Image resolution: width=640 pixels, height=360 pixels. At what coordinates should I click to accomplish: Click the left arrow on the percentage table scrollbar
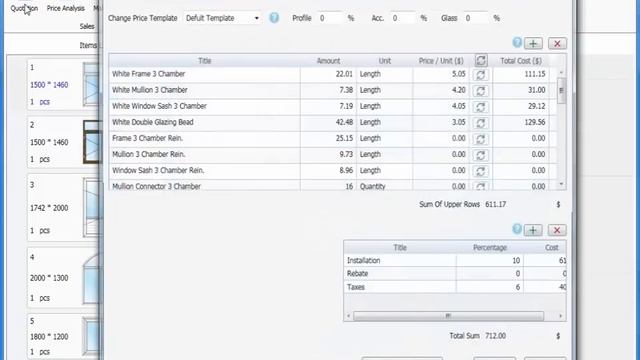[x=349, y=316]
